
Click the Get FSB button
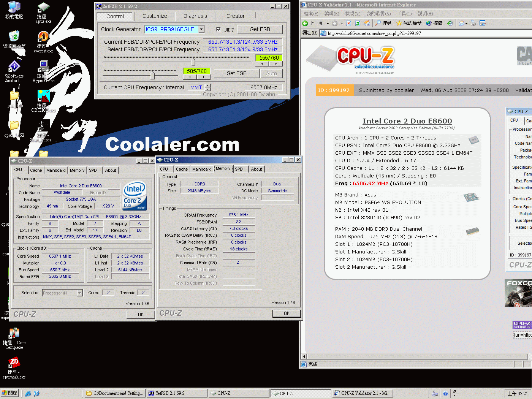[260, 29]
